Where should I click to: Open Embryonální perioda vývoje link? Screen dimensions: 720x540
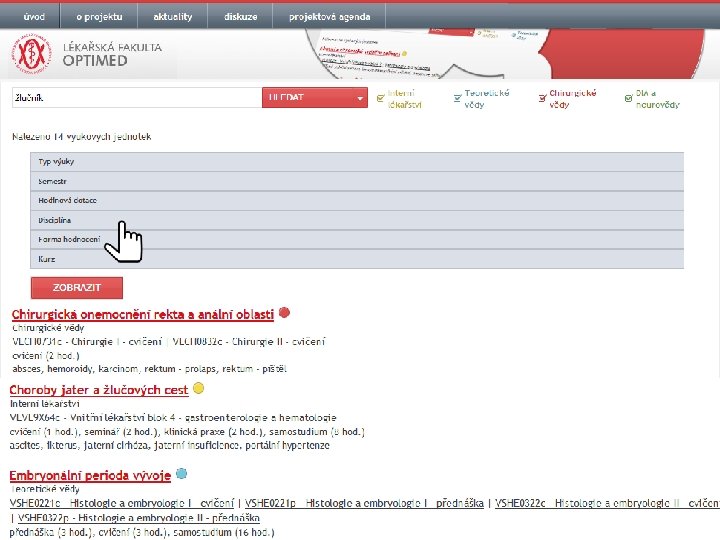(x=90, y=475)
